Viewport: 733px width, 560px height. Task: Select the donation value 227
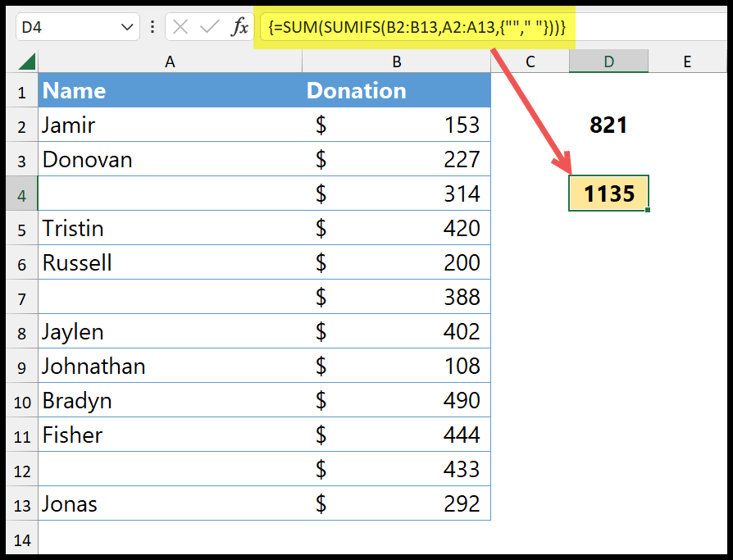(396, 159)
